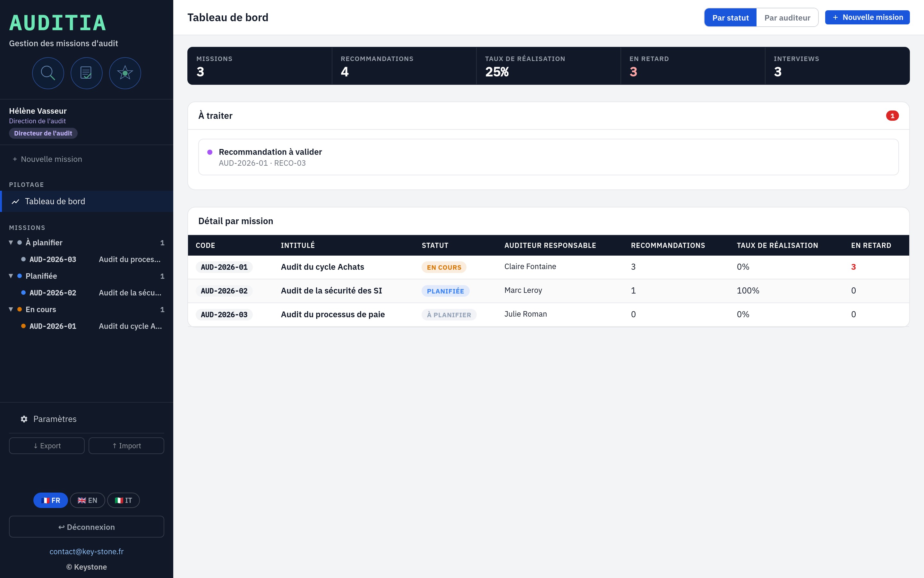Open Tableau de bord in sidebar
This screenshot has width=924, height=578.
pyautogui.click(x=87, y=201)
